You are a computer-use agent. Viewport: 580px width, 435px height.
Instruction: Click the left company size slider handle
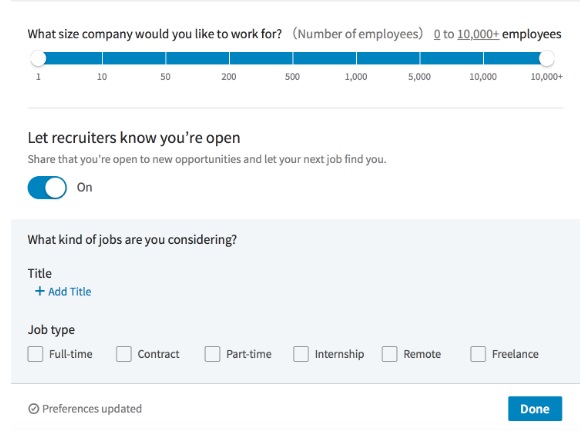coord(38,58)
